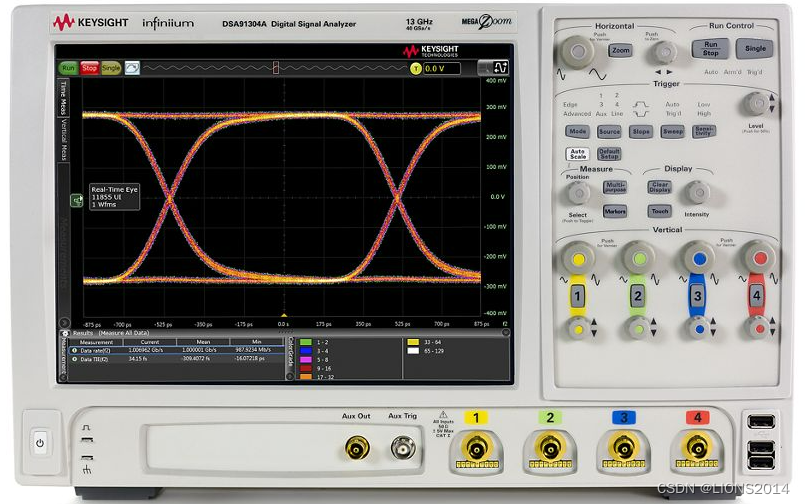Click the magenta 5 - 8 color swatch
This screenshot has height=504, width=805.
pos(306,359)
